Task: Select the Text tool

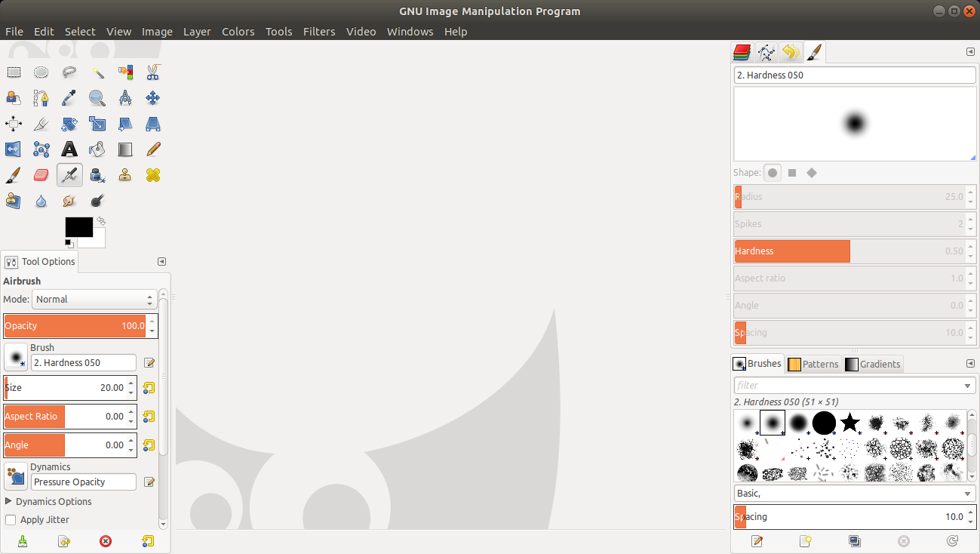Action: click(x=69, y=149)
